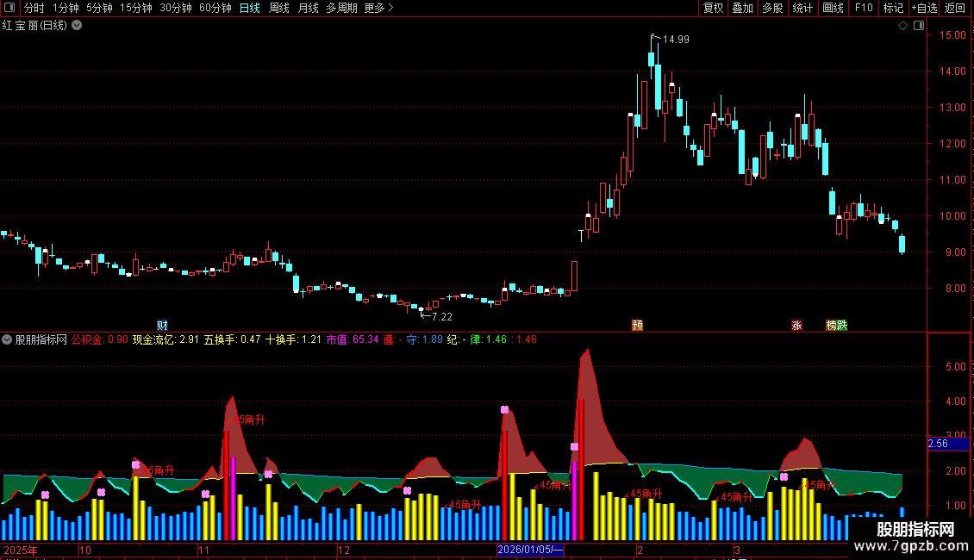The image size is (974, 560).
Task: Expand the indicator menu arrow beside 股朋指标网
Action: click(7, 339)
